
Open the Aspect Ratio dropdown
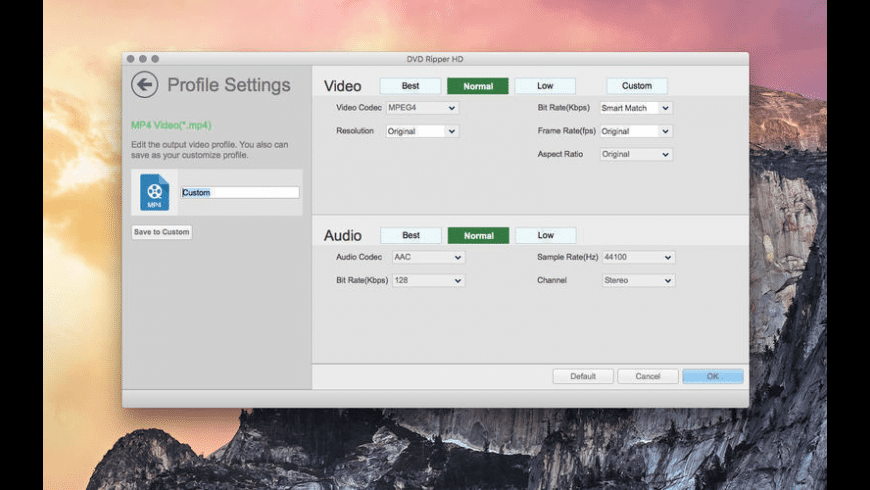[x=636, y=154]
